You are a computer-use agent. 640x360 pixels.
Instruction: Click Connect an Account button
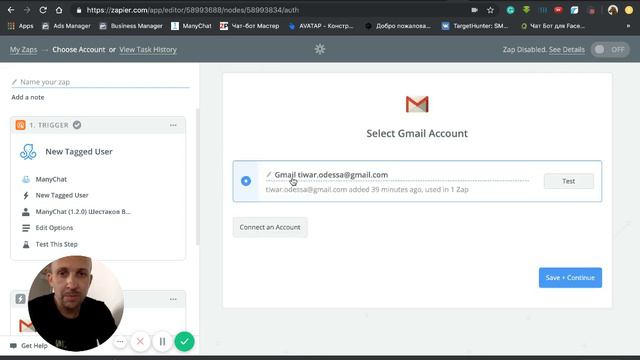pyautogui.click(x=270, y=227)
